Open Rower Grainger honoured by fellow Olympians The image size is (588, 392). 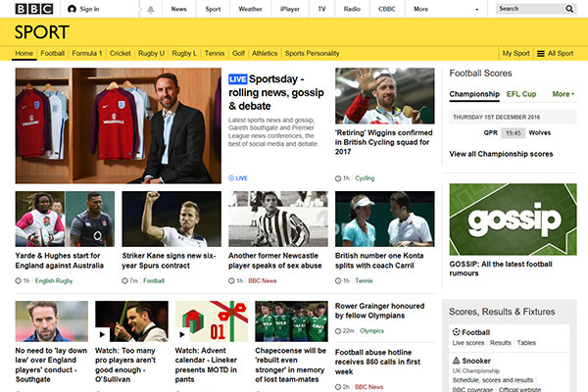(379, 311)
